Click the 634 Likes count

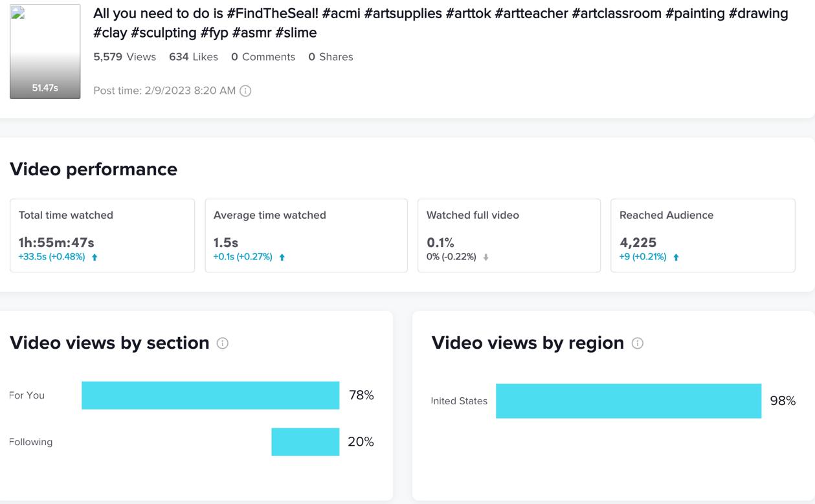[194, 57]
